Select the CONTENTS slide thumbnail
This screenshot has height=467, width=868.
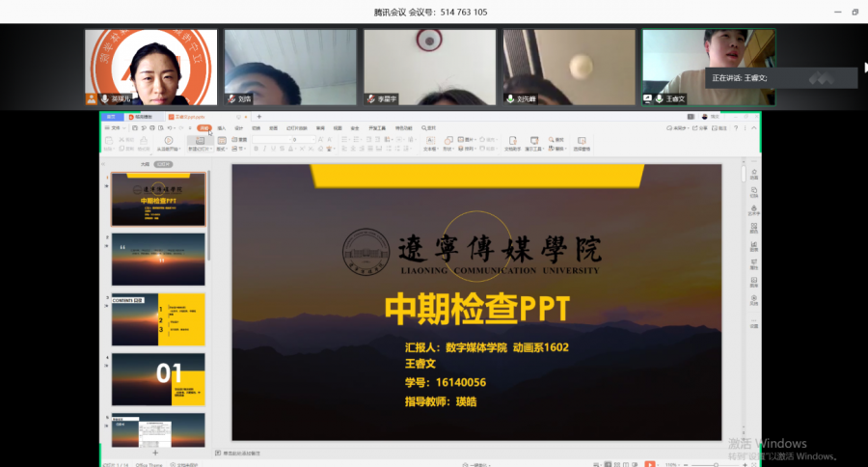[x=158, y=319]
